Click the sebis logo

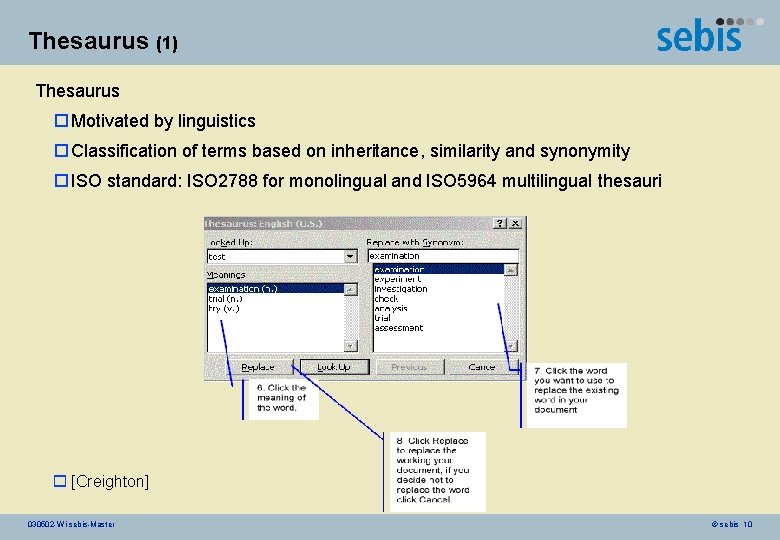pyautogui.click(x=709, y=34)
